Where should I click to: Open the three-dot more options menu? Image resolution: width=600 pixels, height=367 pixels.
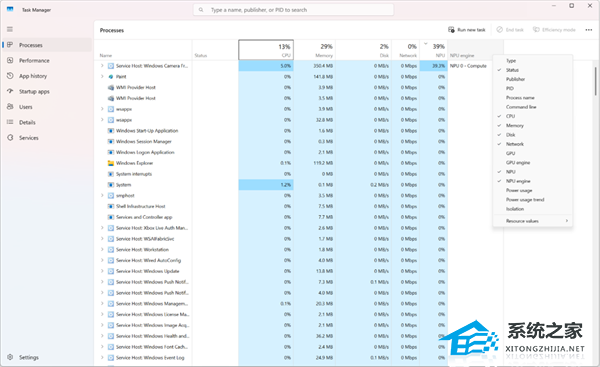pos(589,30)
